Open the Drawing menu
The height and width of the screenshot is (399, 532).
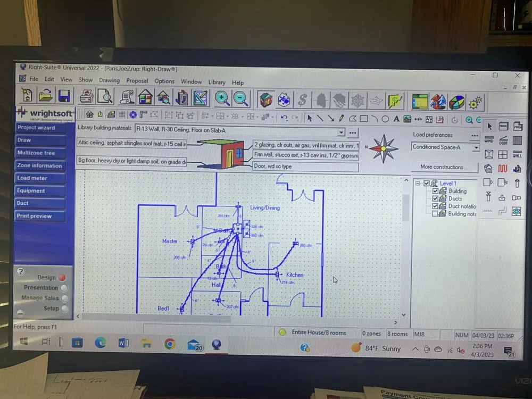point(109,81)
